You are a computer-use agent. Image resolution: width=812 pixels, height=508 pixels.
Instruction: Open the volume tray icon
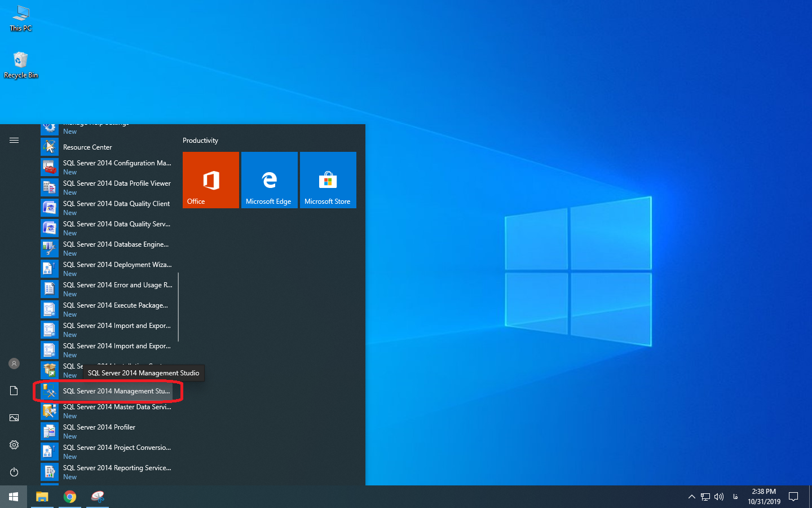719,497
